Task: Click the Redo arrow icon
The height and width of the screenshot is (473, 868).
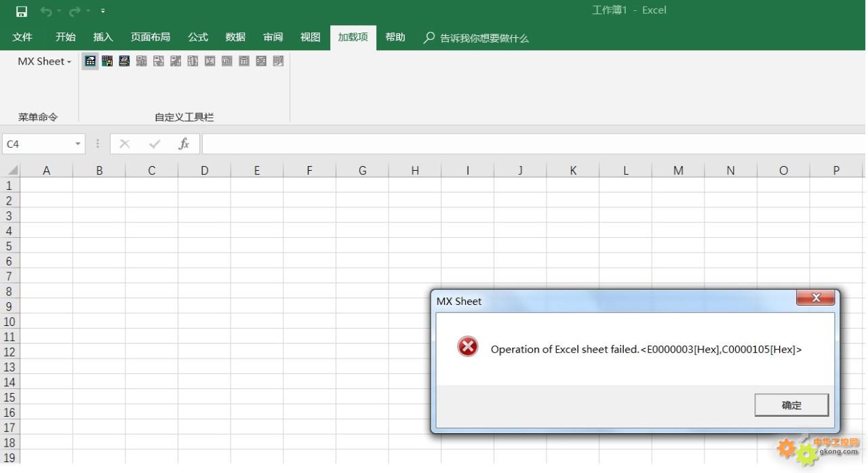Action: [x=75, y=12]
